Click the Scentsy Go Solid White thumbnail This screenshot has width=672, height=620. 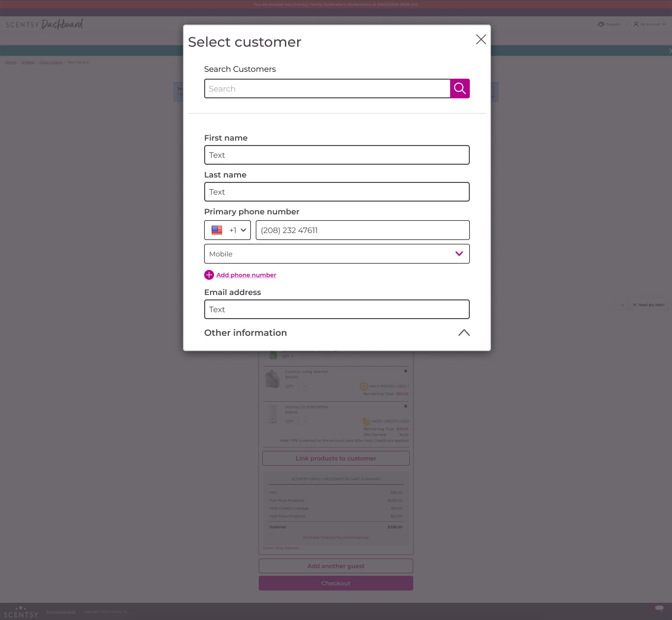click(273, 414)
